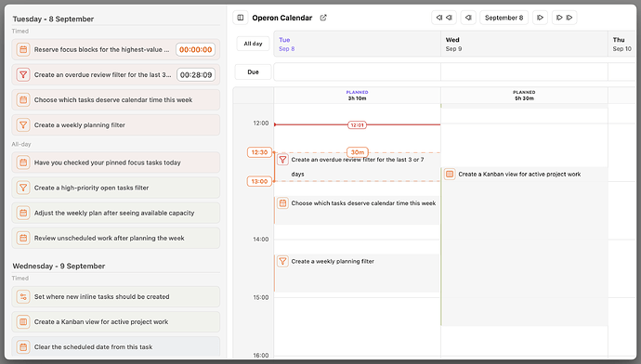Open 'Reserve focus blocks for the highest-value' task text
This screenshot has width=641, height=364.
click(x=101, y=49)
